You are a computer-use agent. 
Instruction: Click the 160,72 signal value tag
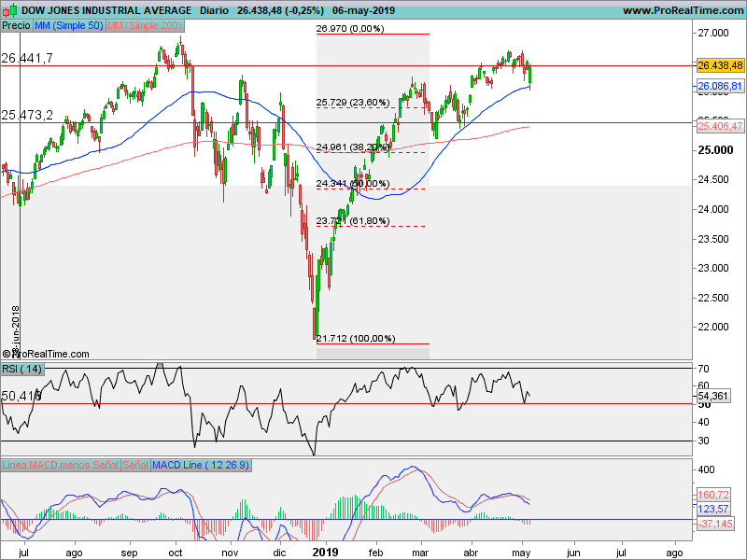pos(713,496)
